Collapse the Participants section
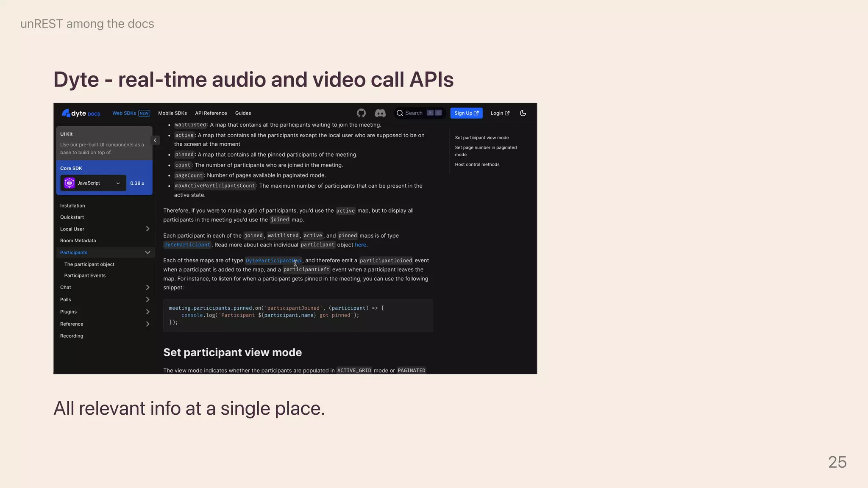868x488 pixels. [x=147, y=252]
